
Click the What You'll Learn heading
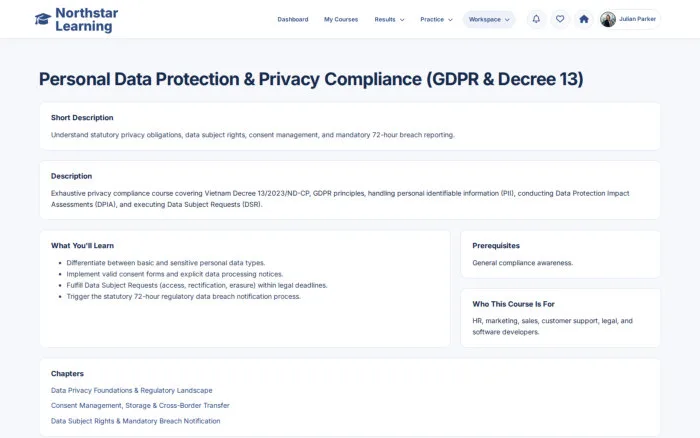(x=82, y=246)
